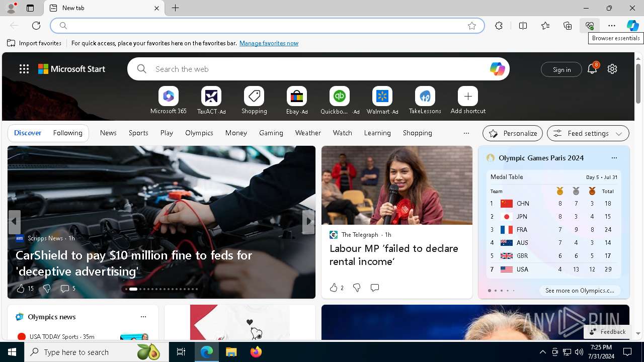Open Browser essentials icon

(x=590, y=26)
